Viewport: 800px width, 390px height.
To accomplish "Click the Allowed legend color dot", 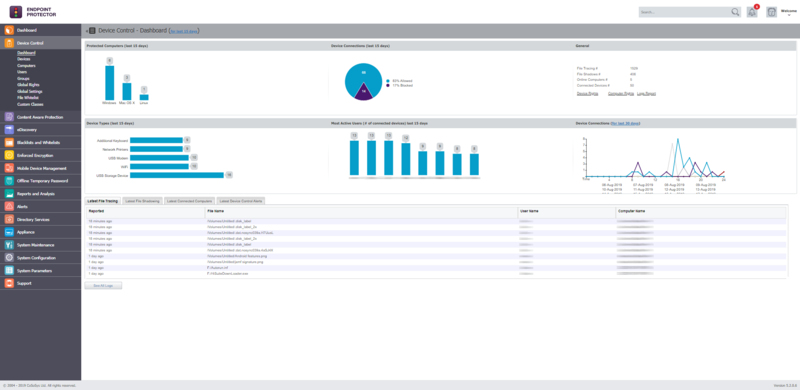I will 388,81.
